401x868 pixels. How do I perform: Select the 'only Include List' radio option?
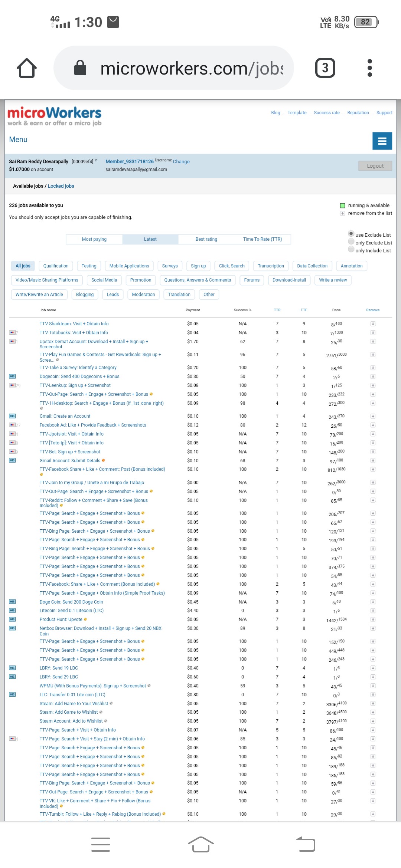click(351, 250)
